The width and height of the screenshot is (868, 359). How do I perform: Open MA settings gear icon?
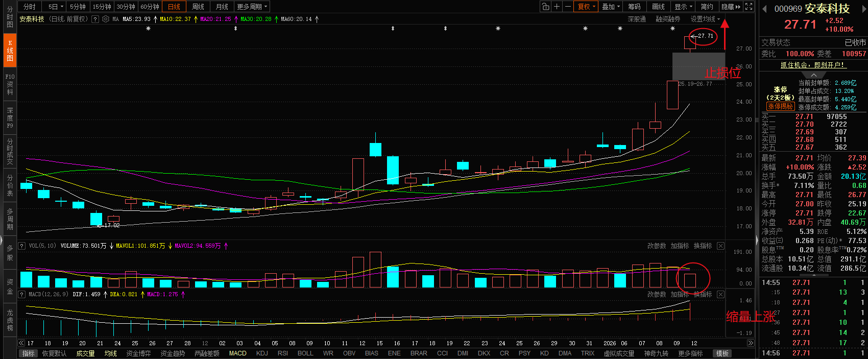tap(106, 19)
